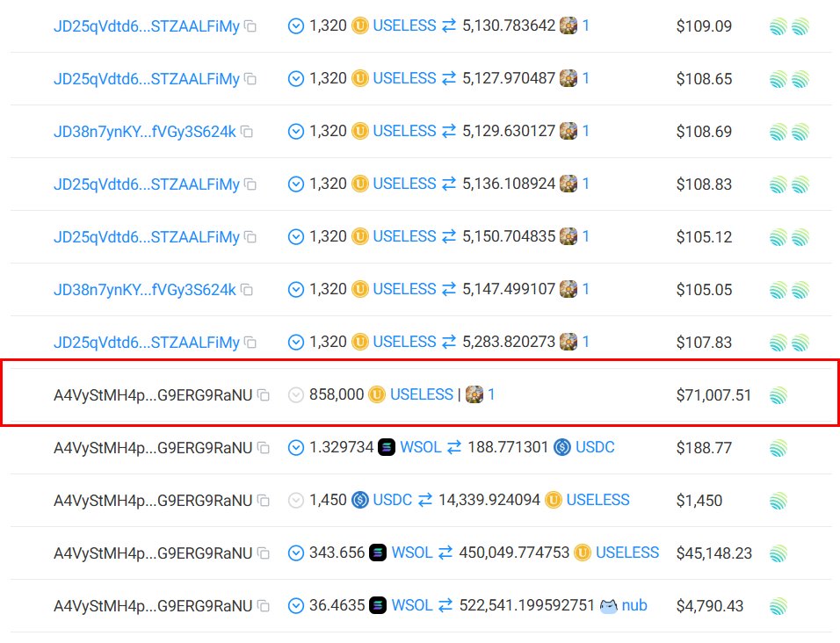This screenshot has height=643, width=840.
Task: Click the swap arrows icon in the $107.83 row
Action: (449, 342)
